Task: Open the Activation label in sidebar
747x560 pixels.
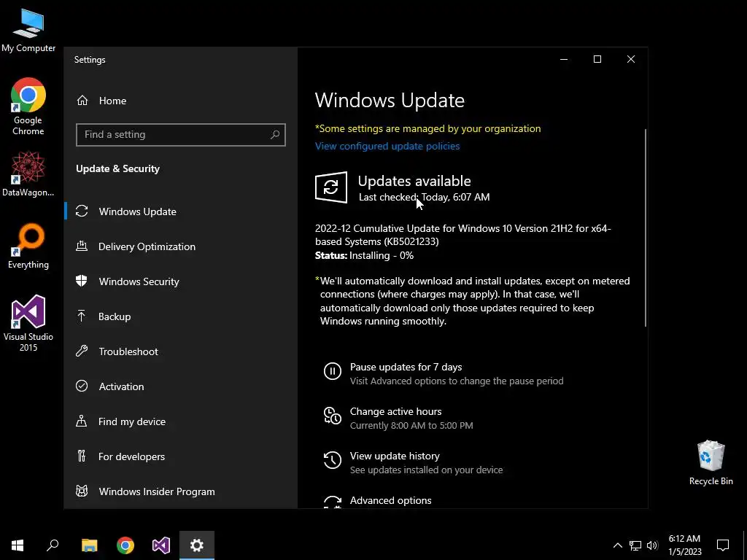Action: (x=122, y=386)
